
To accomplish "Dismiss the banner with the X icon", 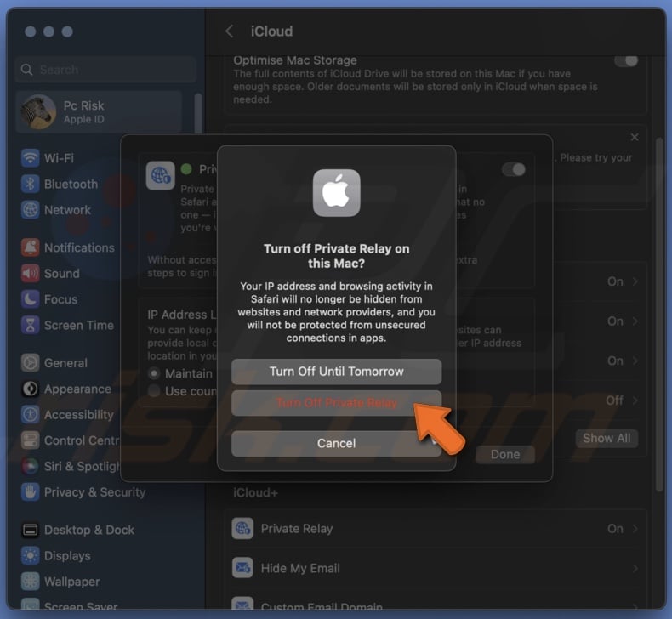I will pyautogui.click(x=635, y=137).
